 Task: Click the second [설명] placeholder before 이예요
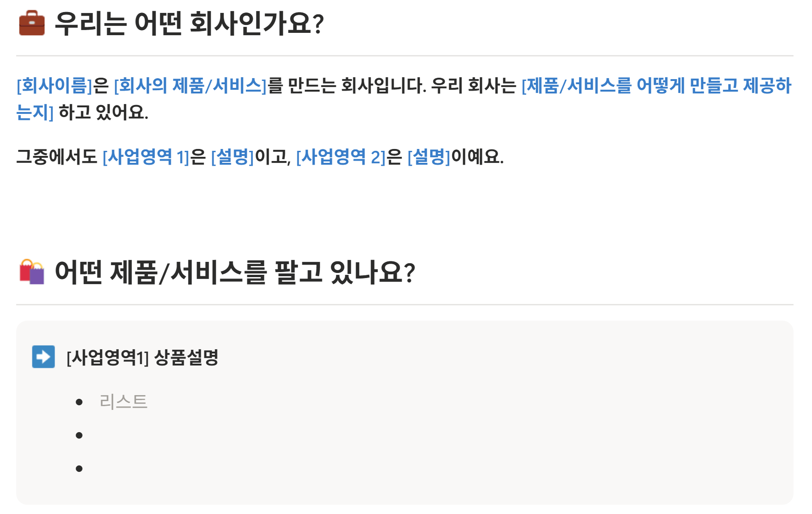click(x=429, y=157)
